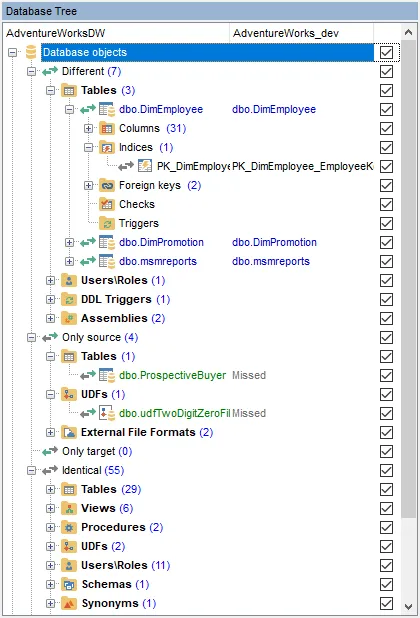The image size is (420, 618).
Task: Select the dbo.msmreports source table
Action: pyautogui.click(x=158, y=261)
